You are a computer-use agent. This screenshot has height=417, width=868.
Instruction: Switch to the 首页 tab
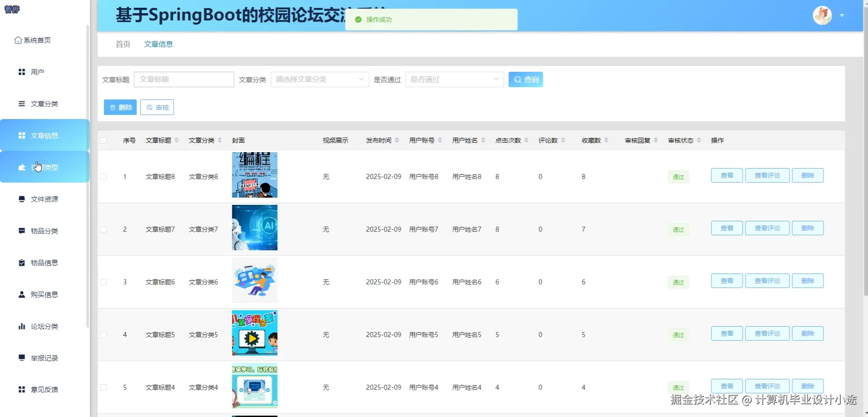[123, 44]
